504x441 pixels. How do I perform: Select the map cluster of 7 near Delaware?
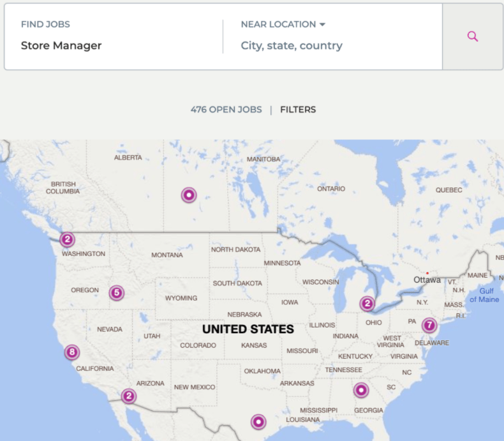429,325
